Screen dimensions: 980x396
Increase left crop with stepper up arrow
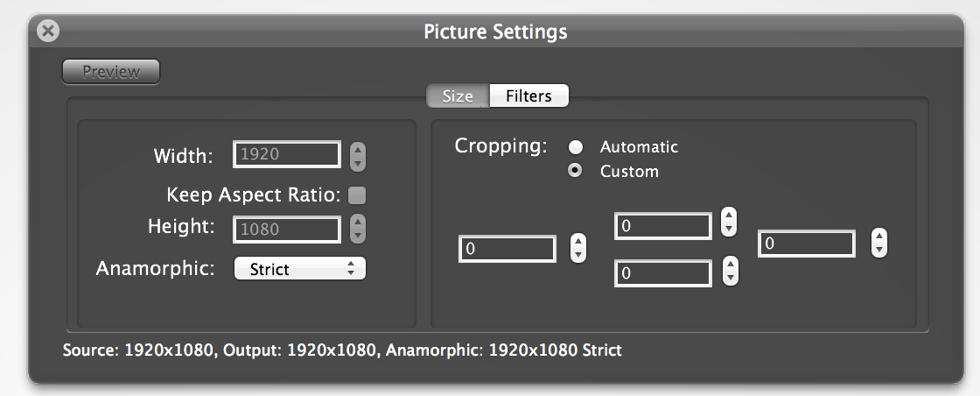coord(578,242)
